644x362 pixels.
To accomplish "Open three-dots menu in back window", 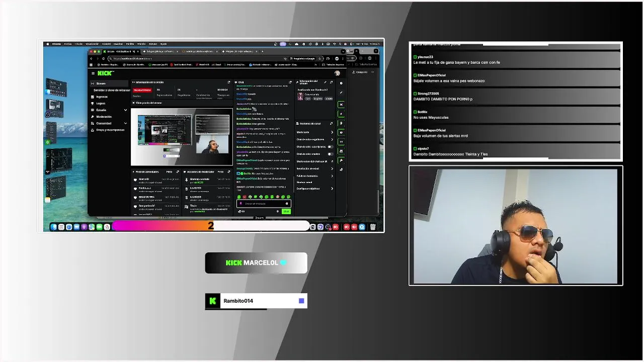I will tap(373, 72).
